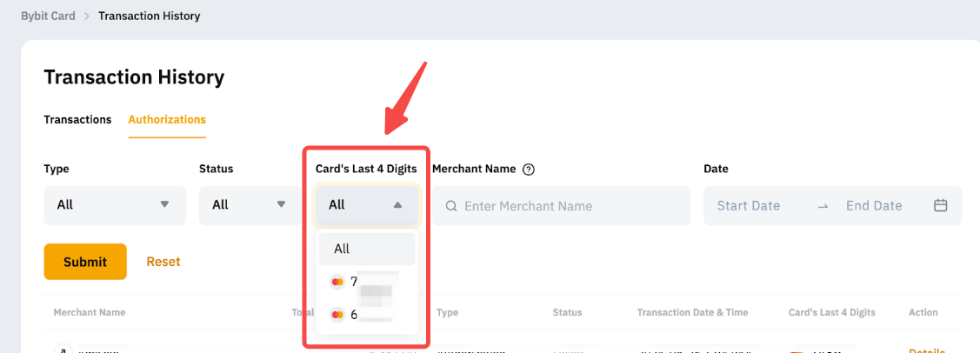Click Mastercard logo of card starting with 7

(337, 282)
